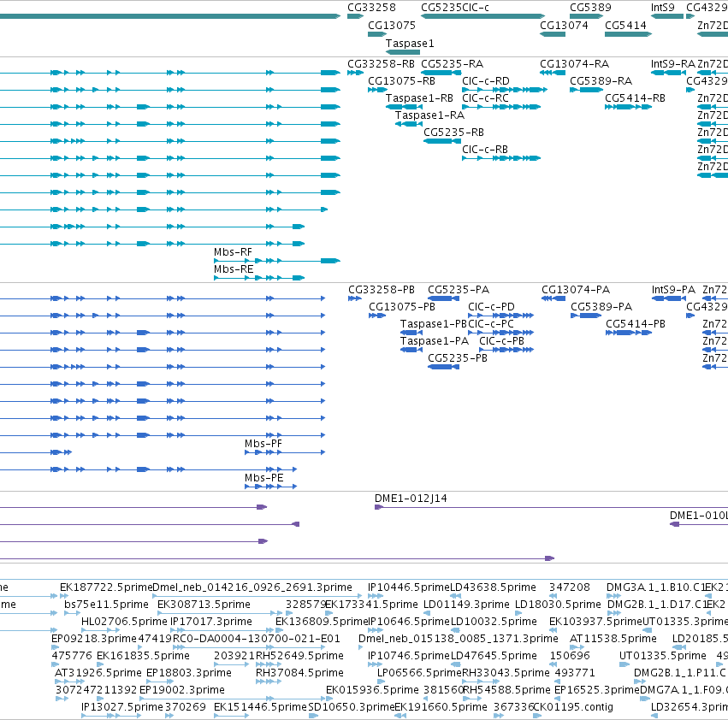728x720 pixels.
Task: Select the CIC-c-PC protein label
Action: (x=491, y=324)
